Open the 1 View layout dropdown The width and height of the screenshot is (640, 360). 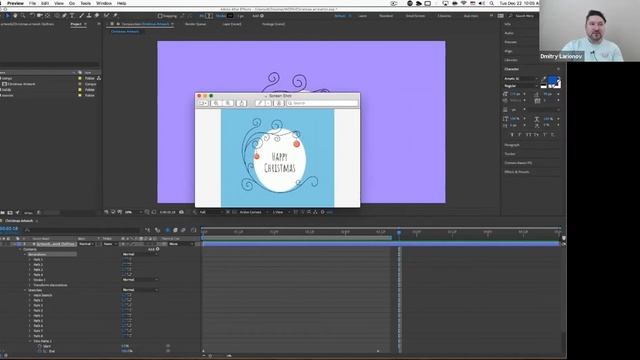(x=280, y=212)
